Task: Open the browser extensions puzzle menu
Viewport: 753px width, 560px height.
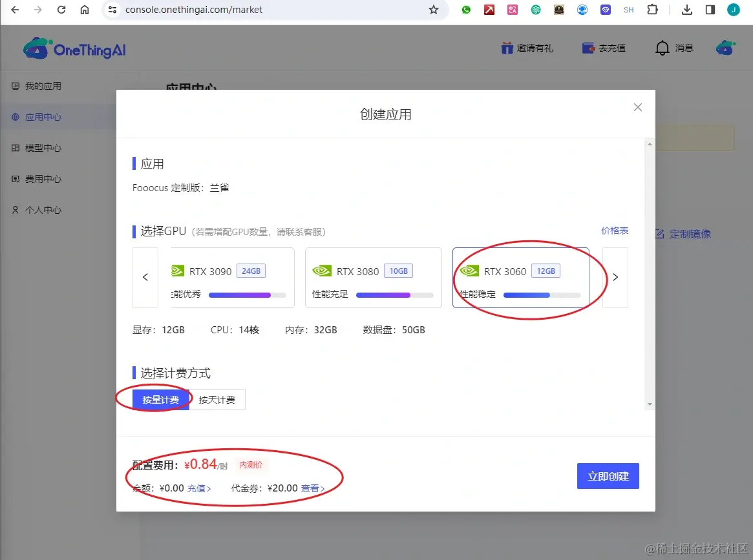Action: pyautogui.click(x=652, y=10)
